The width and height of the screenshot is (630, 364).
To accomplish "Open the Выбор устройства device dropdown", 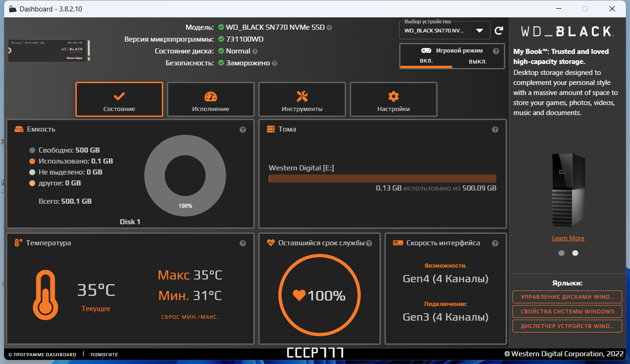I will coord(480,30).
